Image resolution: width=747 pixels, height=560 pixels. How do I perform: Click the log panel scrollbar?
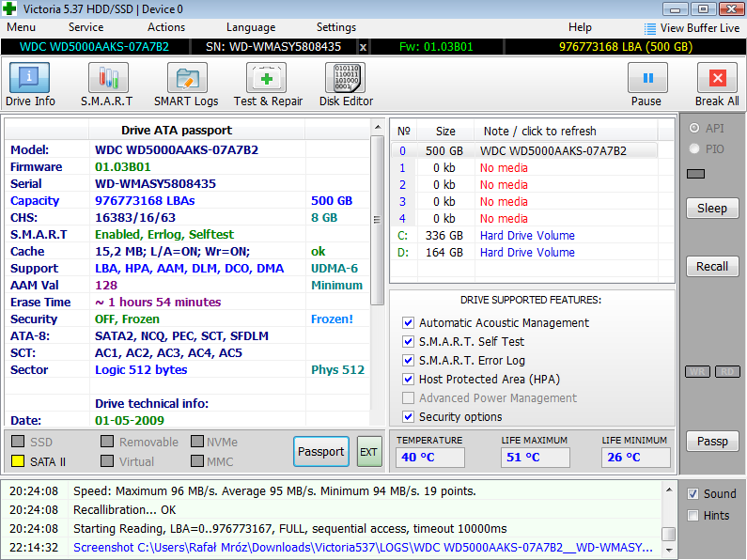pos(668,517)
